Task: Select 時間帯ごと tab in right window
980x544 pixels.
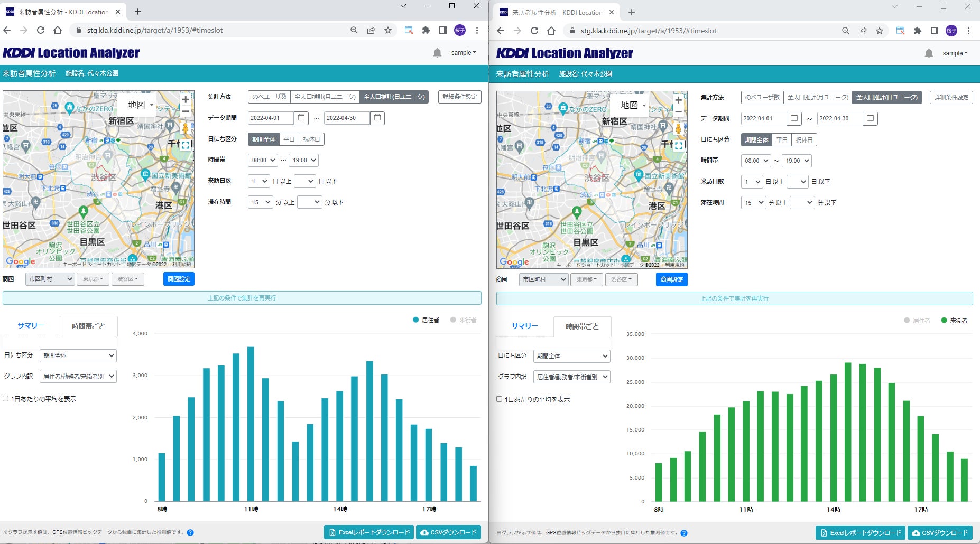Action: click(x=582, y=326)
